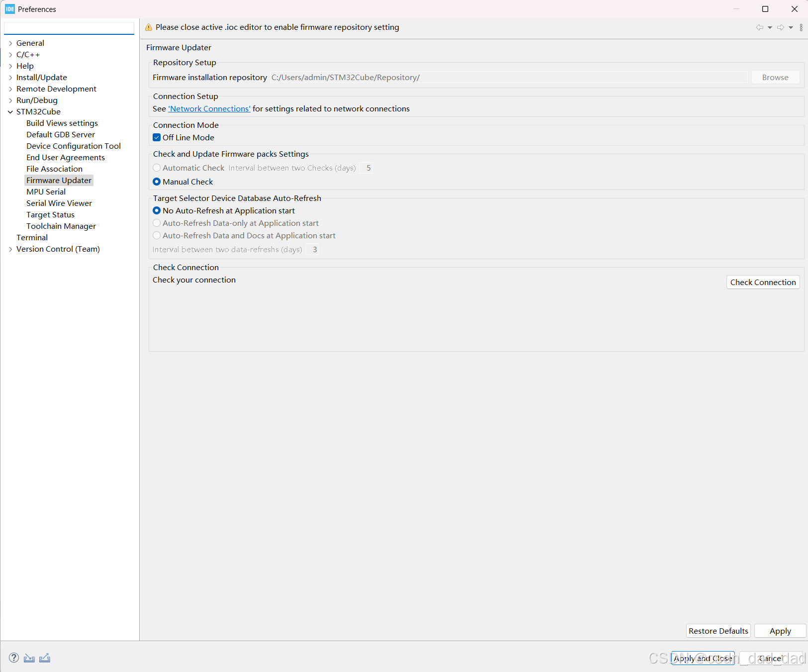Open the forward history dropdown arrow
Screen dimensions: 808x672
tap(791, 27)
